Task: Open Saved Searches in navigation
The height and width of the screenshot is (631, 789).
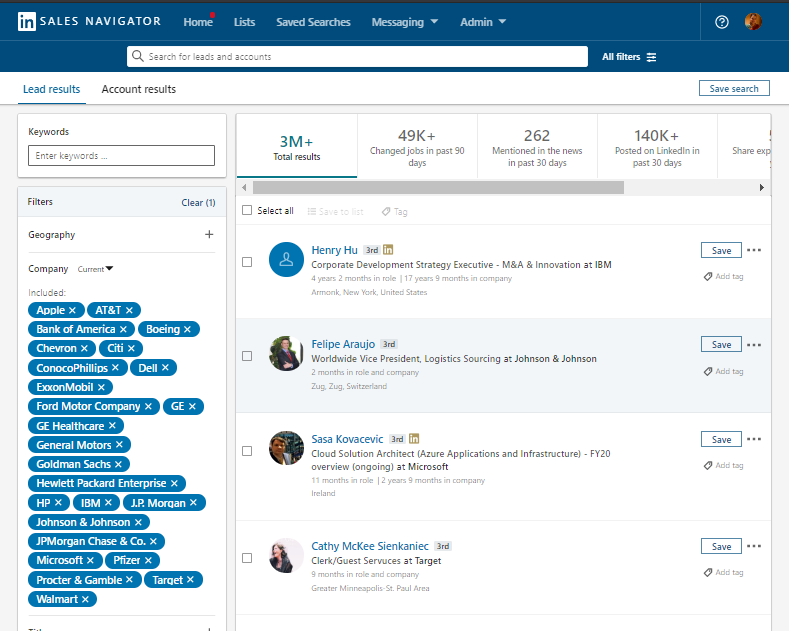Action: (313, 22)
